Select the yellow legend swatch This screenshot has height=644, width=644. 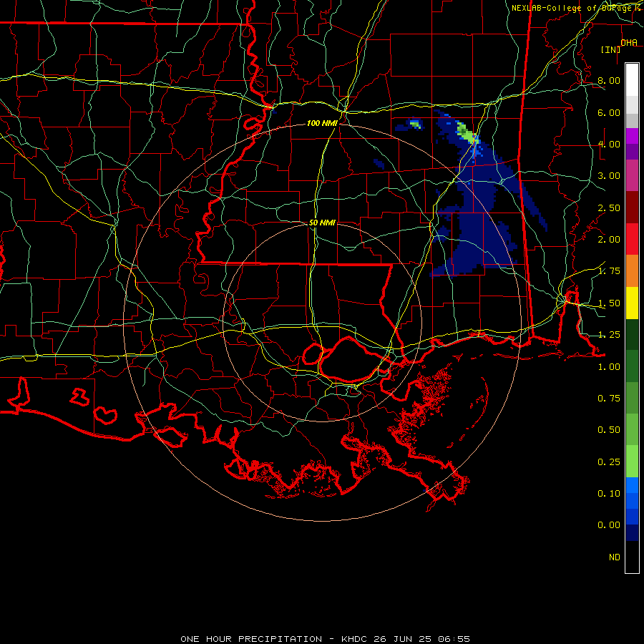click(x=632, y=303)
